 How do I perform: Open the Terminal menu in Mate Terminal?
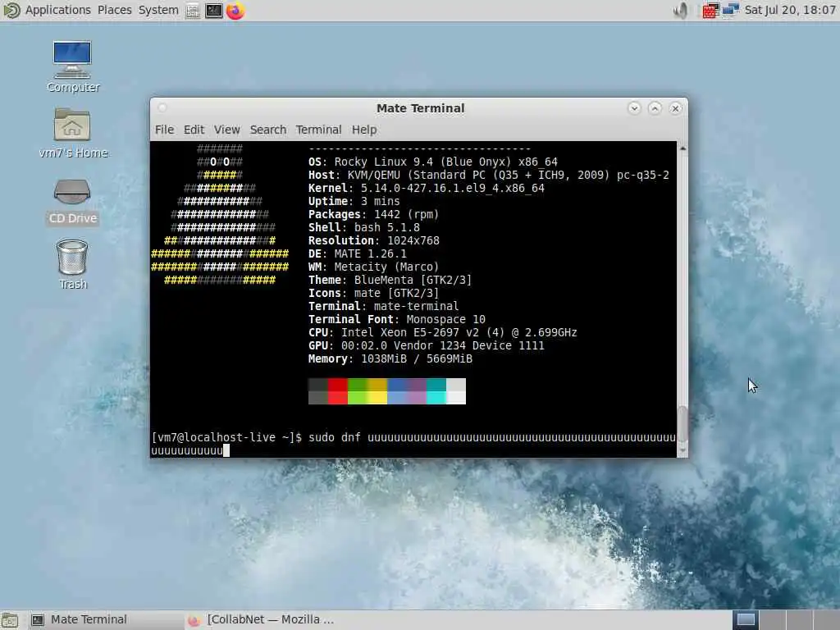coord(318,130)
